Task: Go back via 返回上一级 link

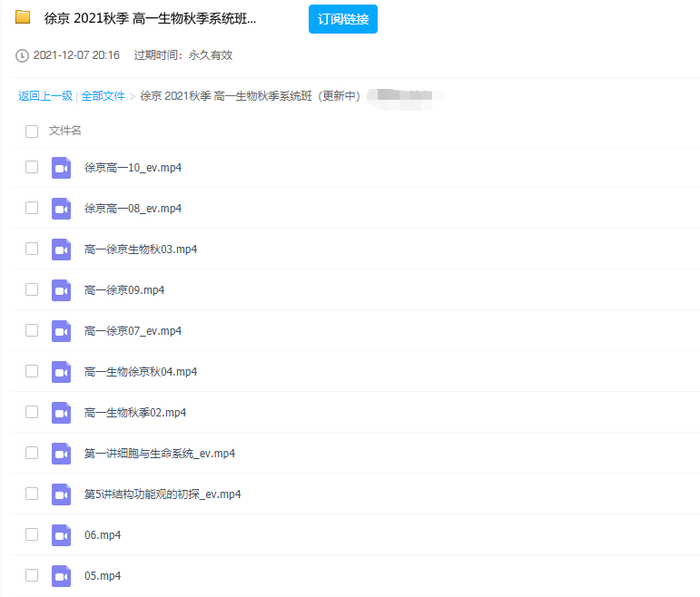Action: pos(45,96)
